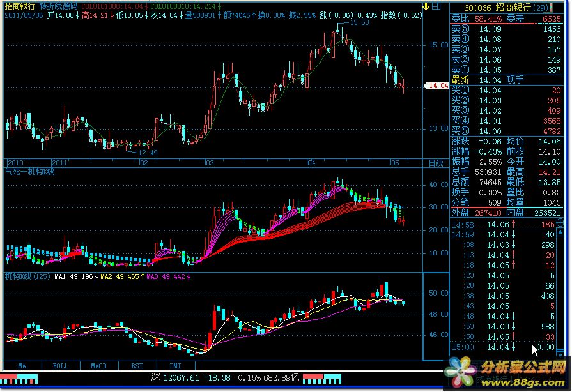Click the 内盘 263521 value

(548, 213)
